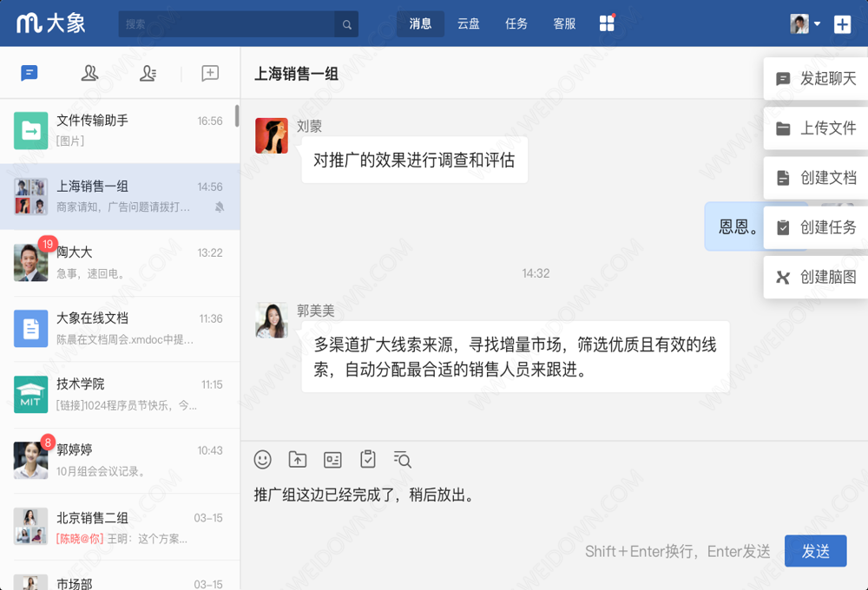Click the contact card icon in chat toolbar

point(332,460)
